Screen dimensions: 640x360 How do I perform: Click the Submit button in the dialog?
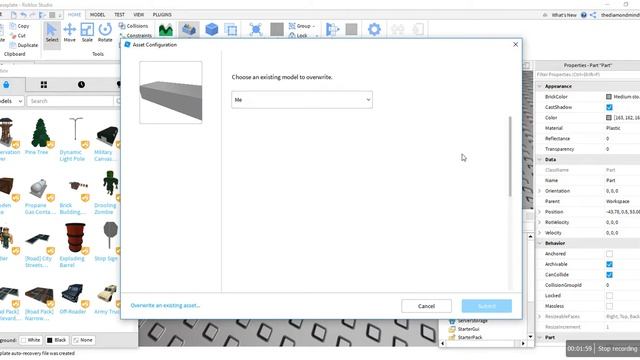point(487,306)
